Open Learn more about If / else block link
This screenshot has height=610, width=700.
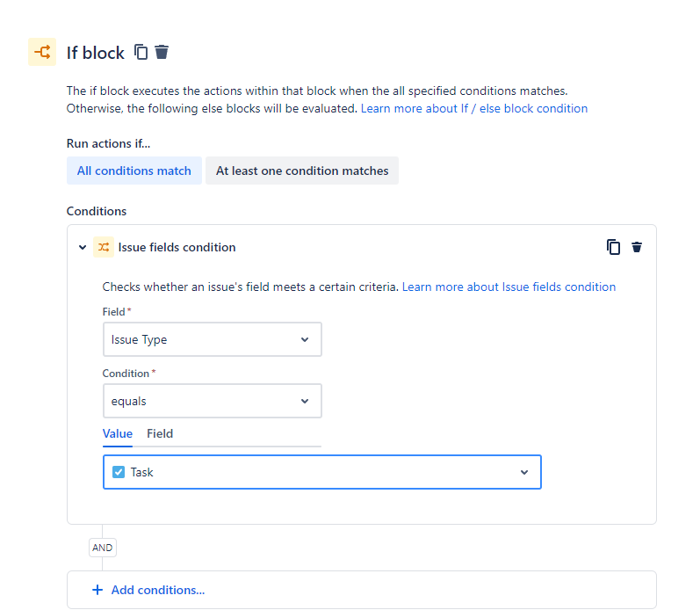click(x=474, y=109)
